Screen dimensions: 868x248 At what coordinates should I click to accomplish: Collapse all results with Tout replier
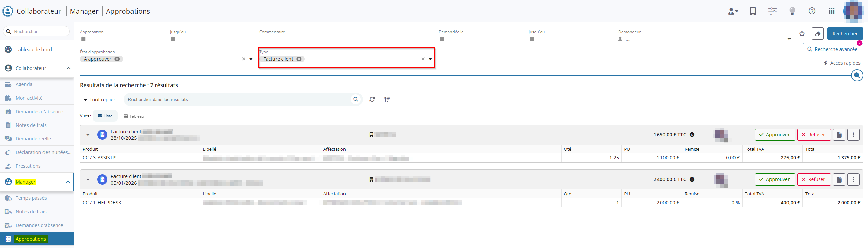[100, 100]
